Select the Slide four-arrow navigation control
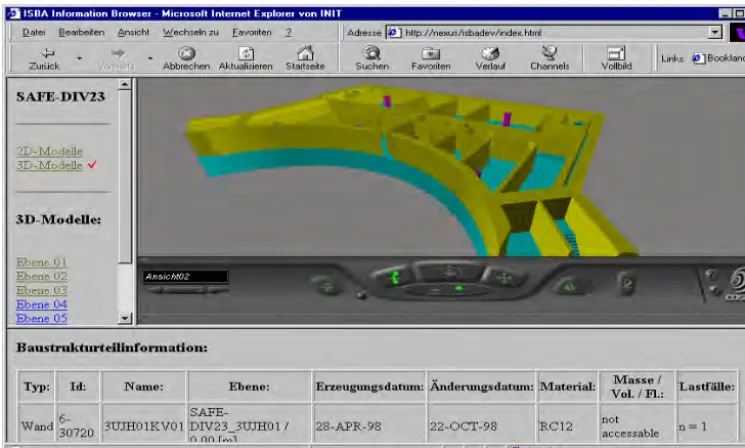This screenshot has height=448, width=745. pos(504,277)
